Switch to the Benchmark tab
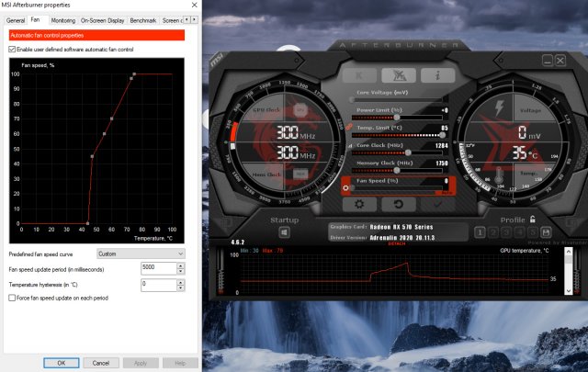The height and width of the screenshot is (372, 588). pyautogui.click(x=143, y=20)
